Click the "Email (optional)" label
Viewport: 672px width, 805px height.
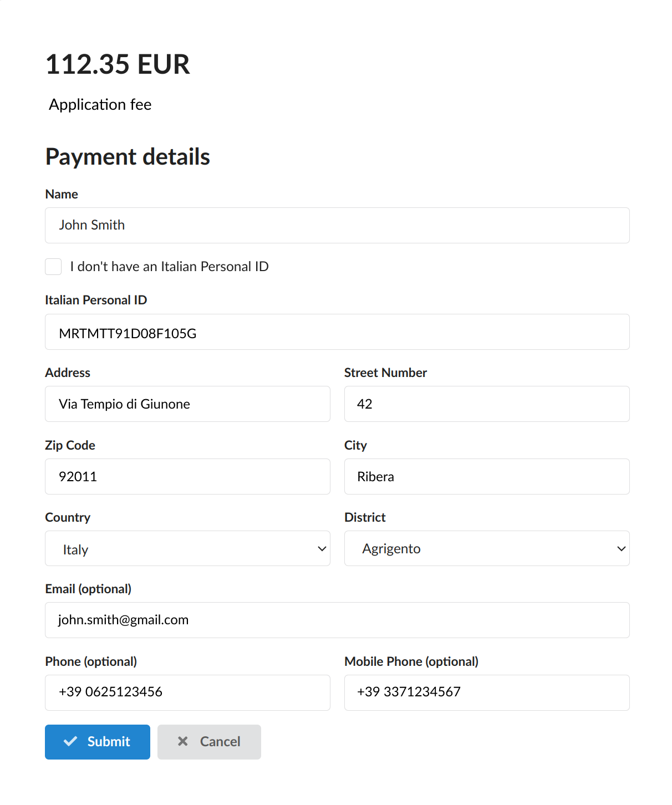88,589
